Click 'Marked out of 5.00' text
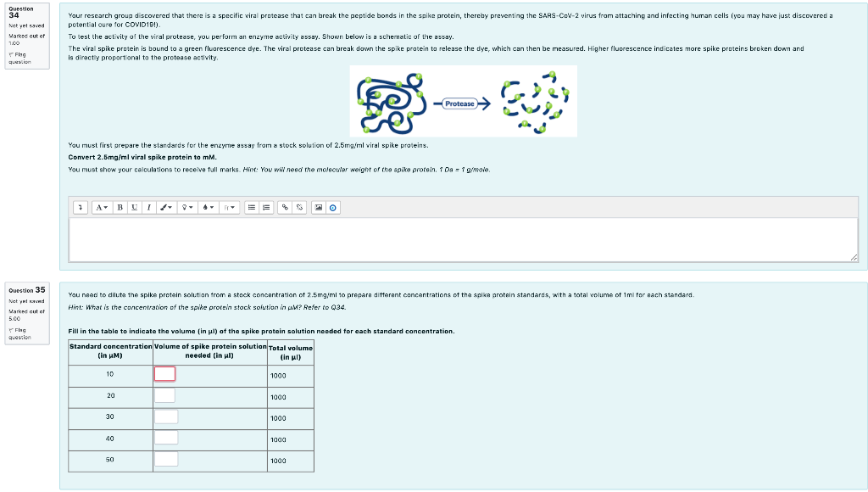Image resolution: width=868 pixels, height=492 pixels. coord(26,315)
